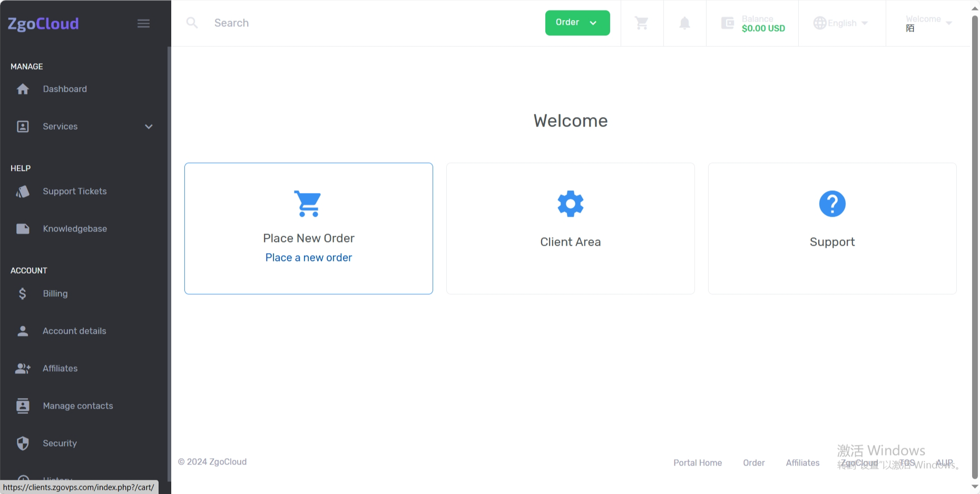Click Portal Home footer link

point(697,463)
